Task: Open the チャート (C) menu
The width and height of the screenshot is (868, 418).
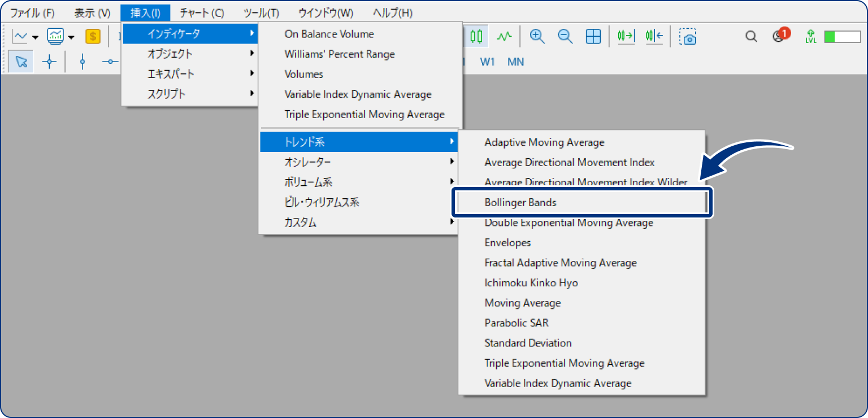Action: click(202, 12)
